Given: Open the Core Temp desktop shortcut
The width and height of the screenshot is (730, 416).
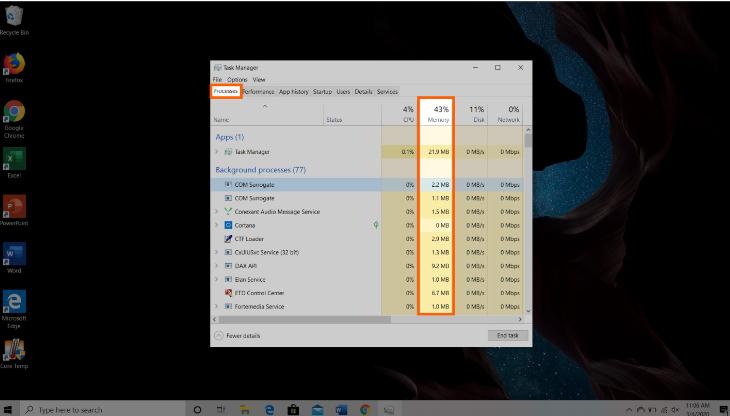Looking at the screenshot, I should pos(14,350).
